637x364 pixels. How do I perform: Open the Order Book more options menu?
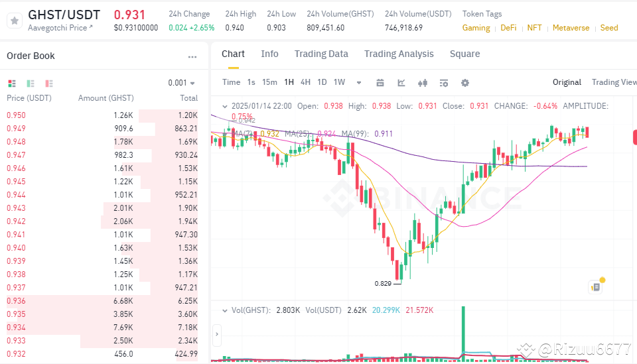[192, 57]
